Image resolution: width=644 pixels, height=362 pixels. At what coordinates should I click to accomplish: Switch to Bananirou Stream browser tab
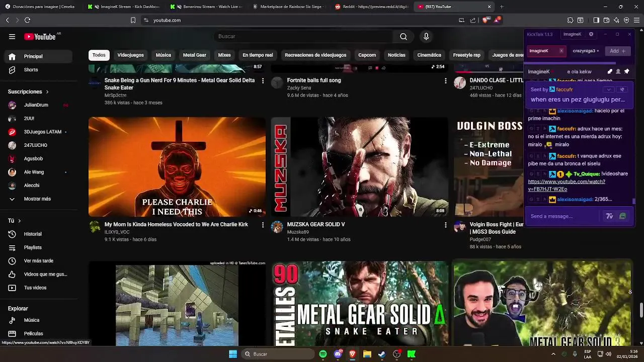coord(206,7)
